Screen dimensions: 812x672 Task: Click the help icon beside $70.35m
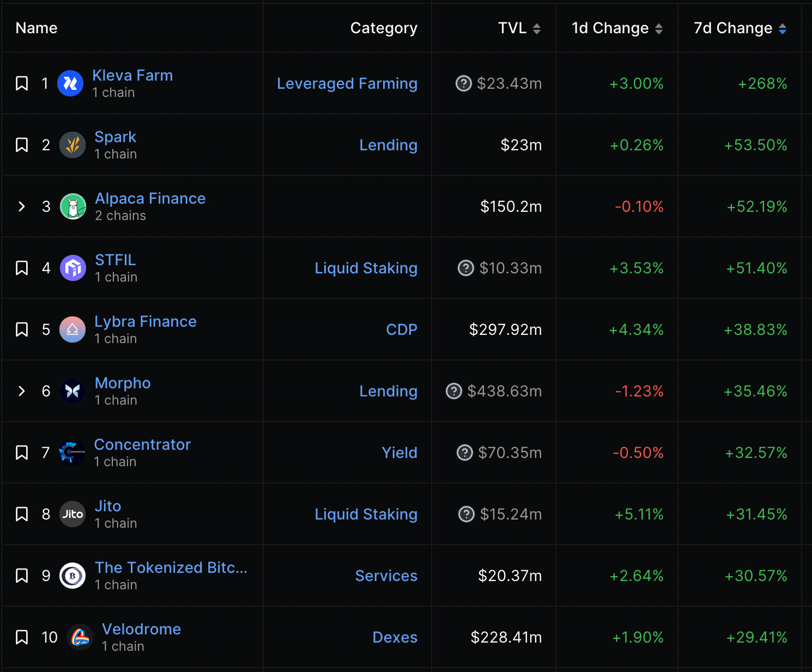(x=465, y=453)
